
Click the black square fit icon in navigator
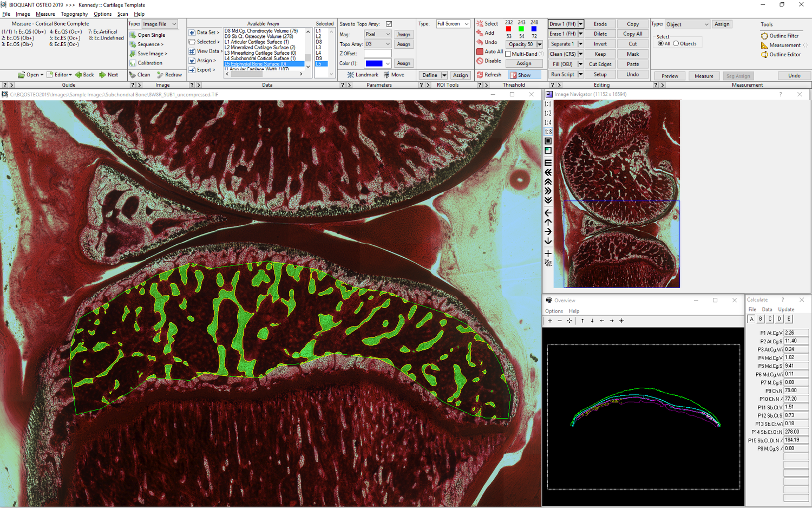548,141
